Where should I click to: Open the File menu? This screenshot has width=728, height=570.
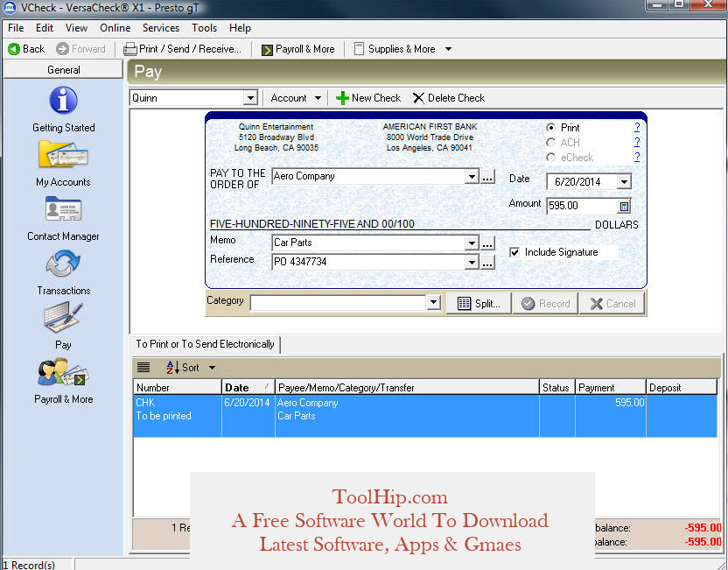click(x=16, y=28)
